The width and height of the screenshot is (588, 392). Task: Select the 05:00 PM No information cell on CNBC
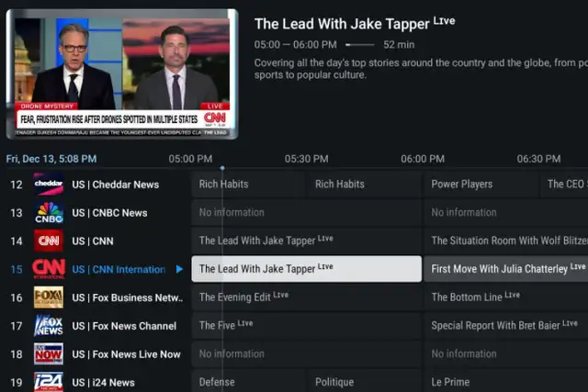(x=307, y=212)
